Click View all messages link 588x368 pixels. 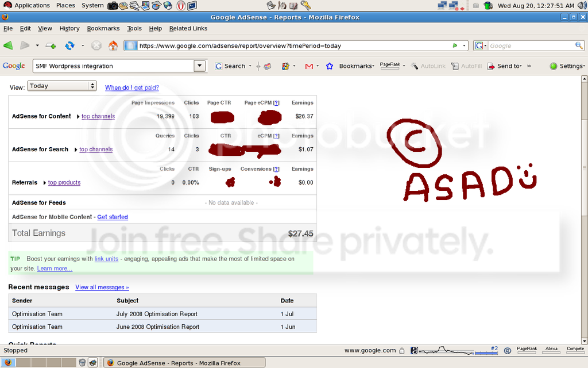click(102, 287)
